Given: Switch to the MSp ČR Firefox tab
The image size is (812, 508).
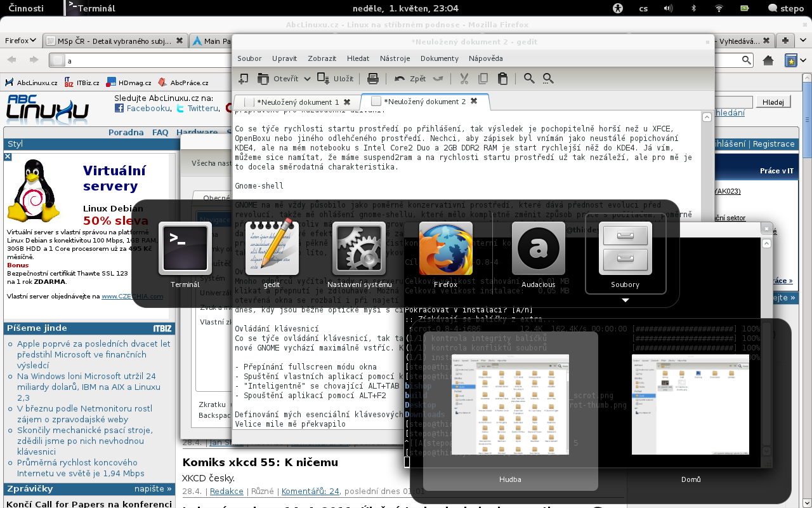Looking at the screenshot, I should 116,41.
